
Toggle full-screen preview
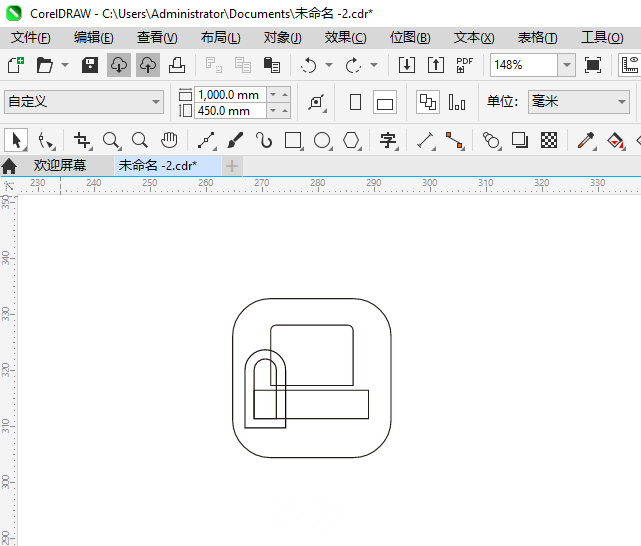pyautogui.click(x=593, y=65)
